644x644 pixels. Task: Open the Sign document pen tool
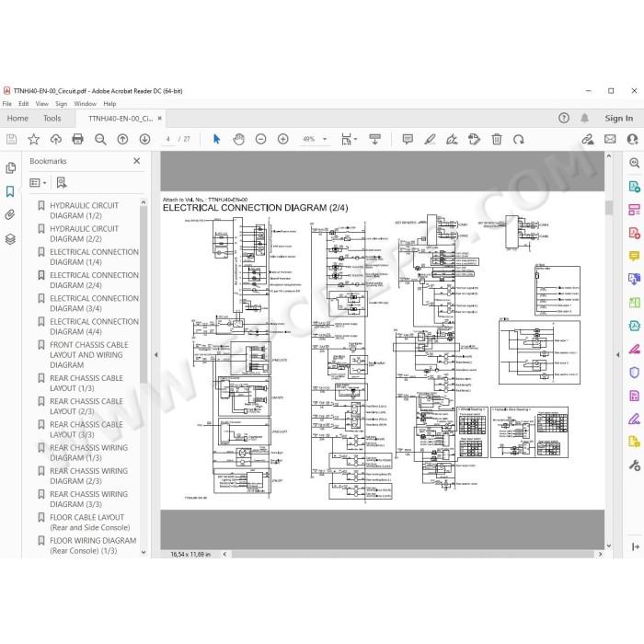[452, 140]
